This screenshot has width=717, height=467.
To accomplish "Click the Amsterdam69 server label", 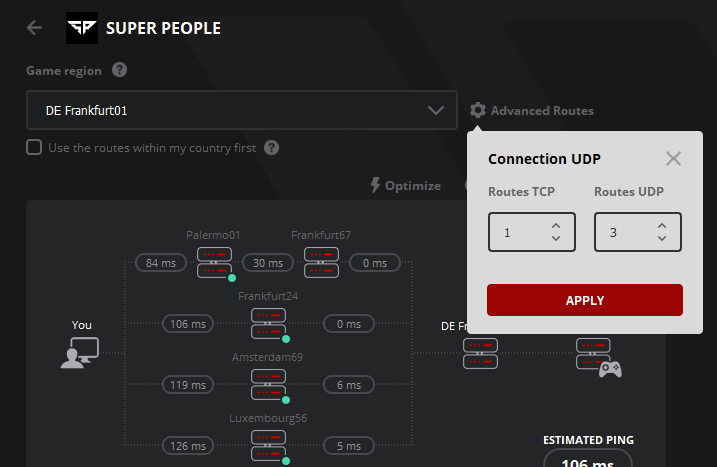I will (x=268, y=357).
